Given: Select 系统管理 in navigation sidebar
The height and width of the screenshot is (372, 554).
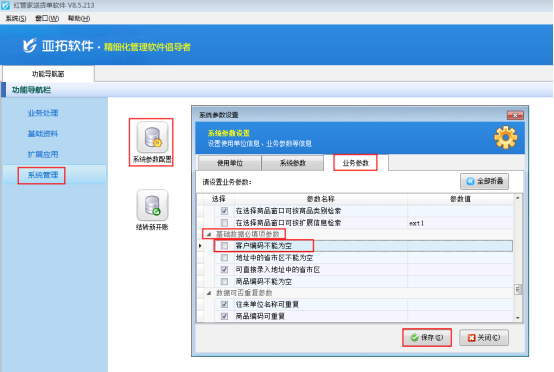Looking at the screenshot, I should [43, 175].
